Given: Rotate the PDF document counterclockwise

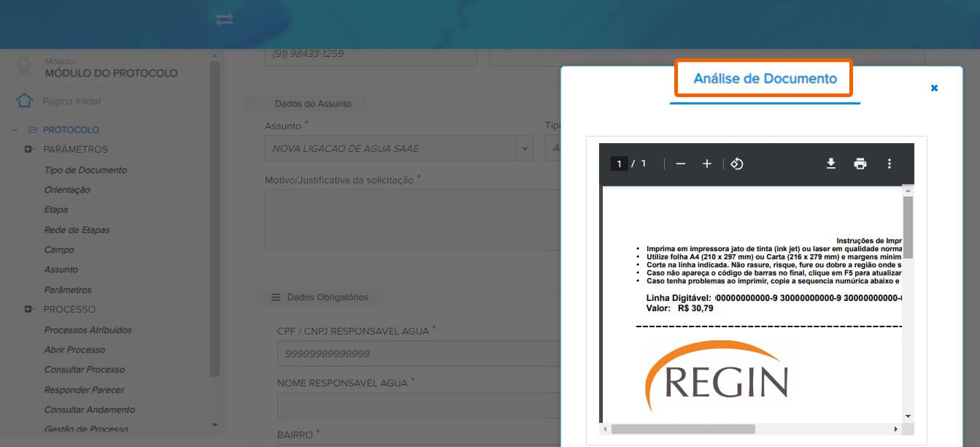Looking at the screenshot, I should point(737,164).
